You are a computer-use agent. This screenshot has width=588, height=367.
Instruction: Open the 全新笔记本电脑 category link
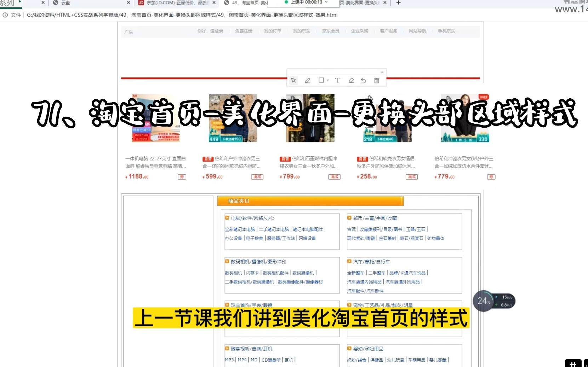240,229
